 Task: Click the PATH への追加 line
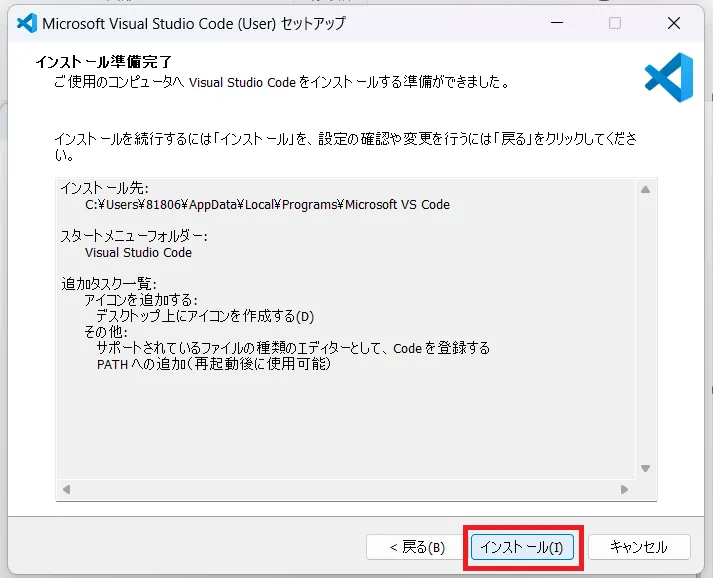(214, 364)
